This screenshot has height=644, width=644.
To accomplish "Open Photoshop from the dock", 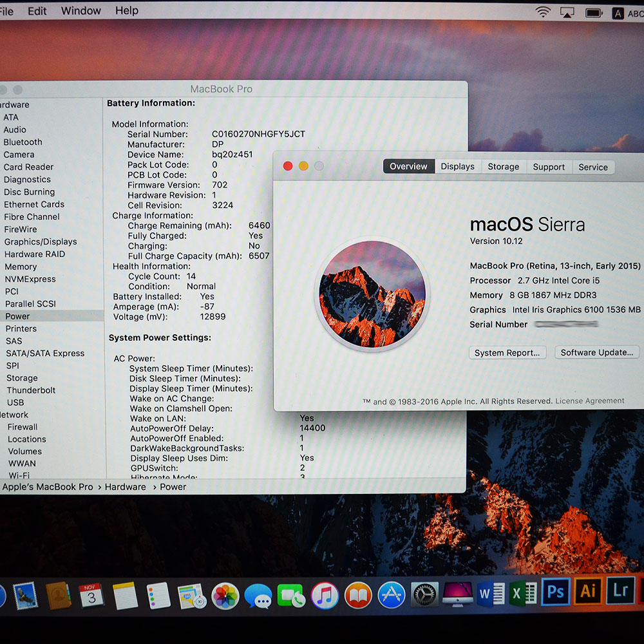I will [555, 591].
